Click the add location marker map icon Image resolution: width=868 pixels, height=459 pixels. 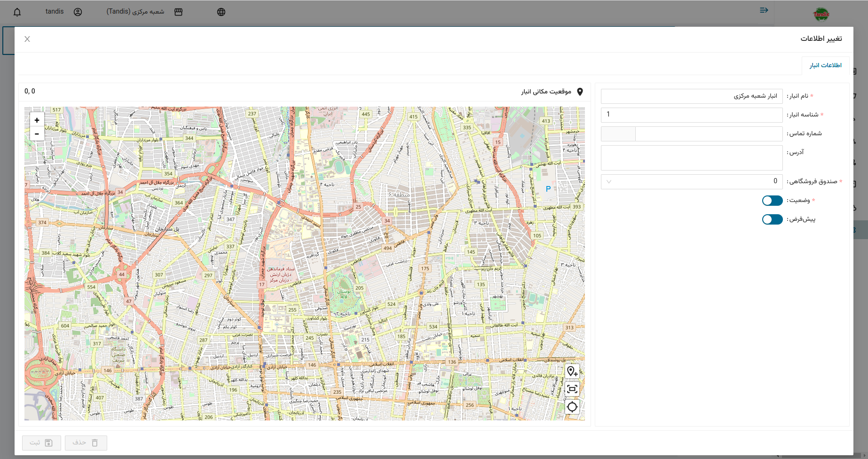coord(572,371)
